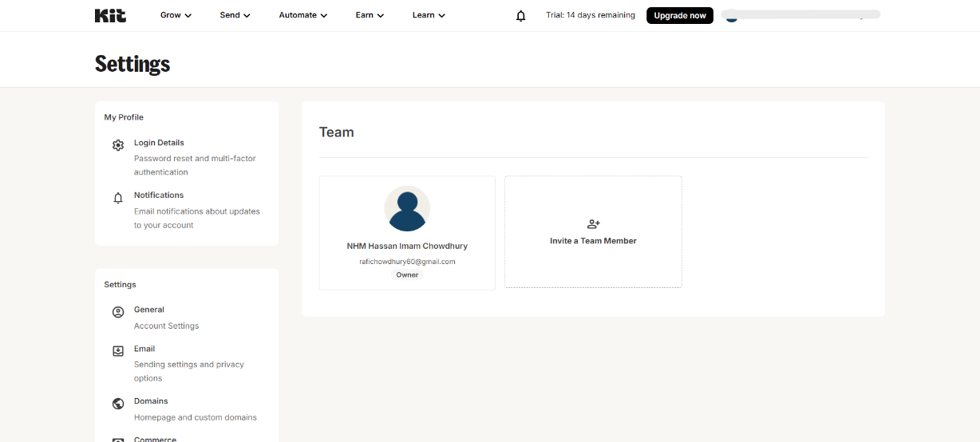980x442 pixels.
Task: Click the Notifications bell icon in sidebar
Action: pos(118,198)
